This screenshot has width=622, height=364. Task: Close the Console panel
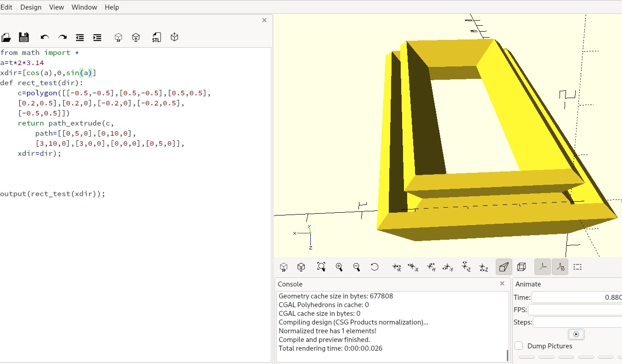(502, 284)
